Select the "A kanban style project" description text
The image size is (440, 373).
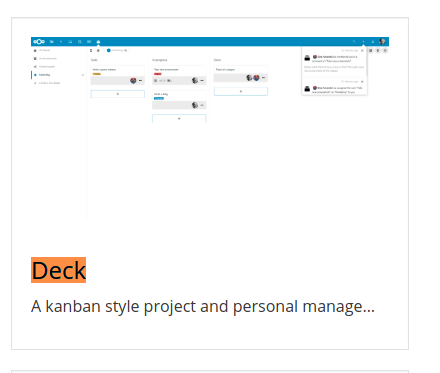[203, 306]
